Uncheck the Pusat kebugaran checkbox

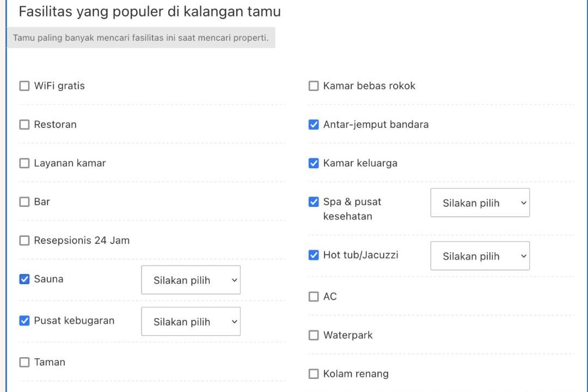tap(24, 321)
